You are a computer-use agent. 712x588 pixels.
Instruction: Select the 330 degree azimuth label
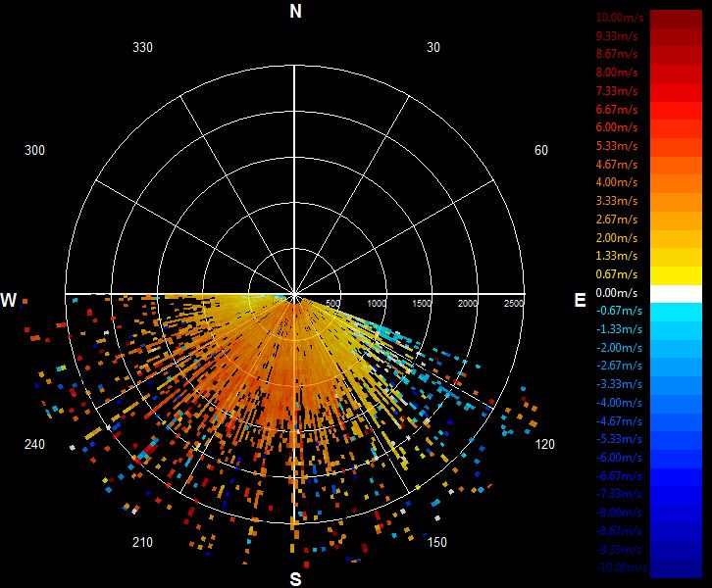pos(142,47)
